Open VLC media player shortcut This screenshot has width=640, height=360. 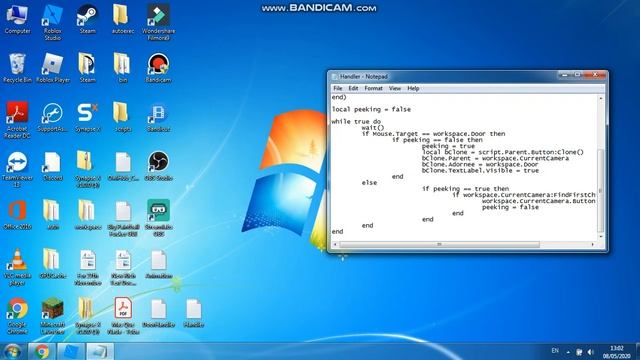click(17, 267)
